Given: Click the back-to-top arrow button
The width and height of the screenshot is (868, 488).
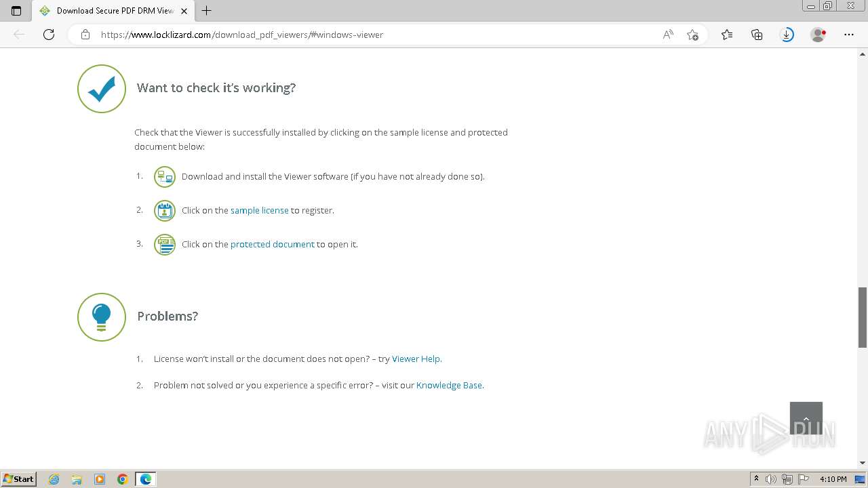Looking at the screenshot, I should tap(806, 418).
